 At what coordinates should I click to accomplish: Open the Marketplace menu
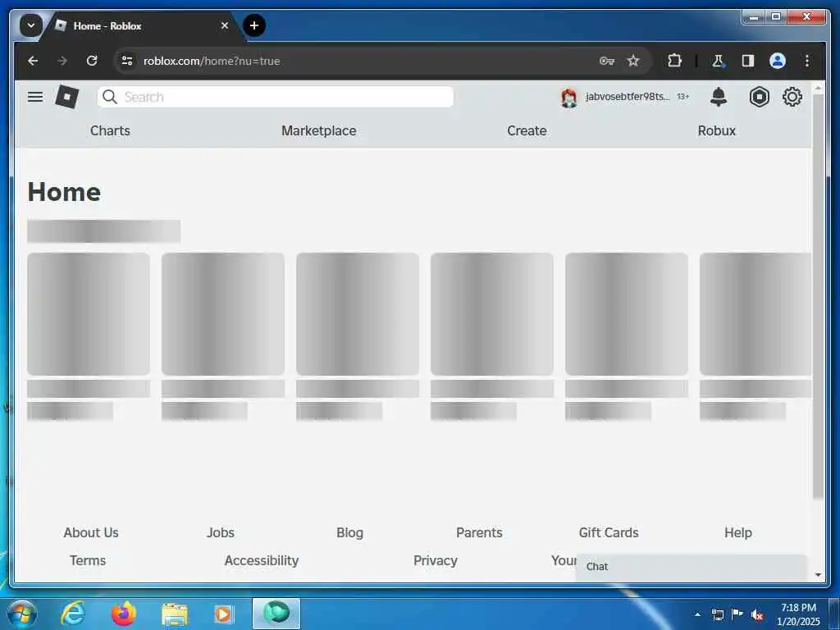319,130
